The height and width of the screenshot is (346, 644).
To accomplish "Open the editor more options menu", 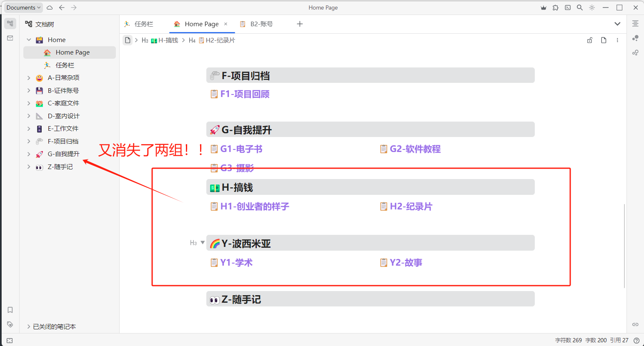I will point(617,40).
